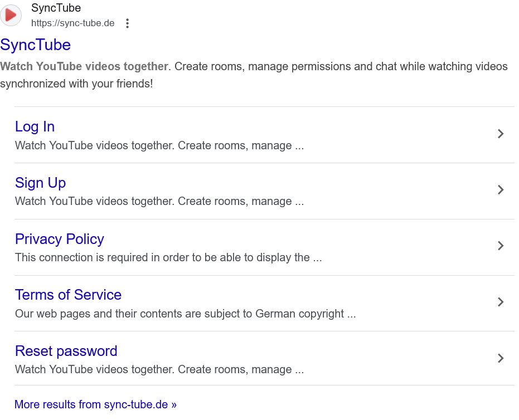Screen dimensions: 519x420
Task: Show more results from sync-tube.de
Action: (95, 404)
